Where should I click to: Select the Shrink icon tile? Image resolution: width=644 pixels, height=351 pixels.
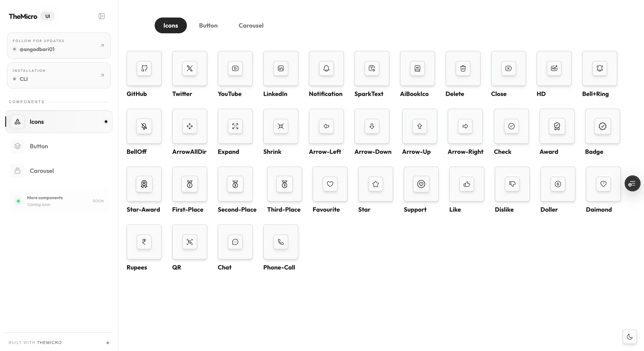[x=281, y=126]
